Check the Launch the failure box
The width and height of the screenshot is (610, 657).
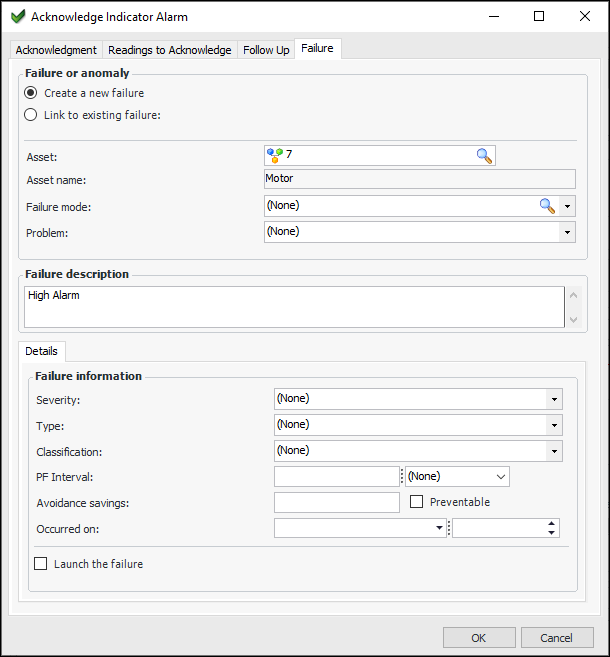click(41, 564)
